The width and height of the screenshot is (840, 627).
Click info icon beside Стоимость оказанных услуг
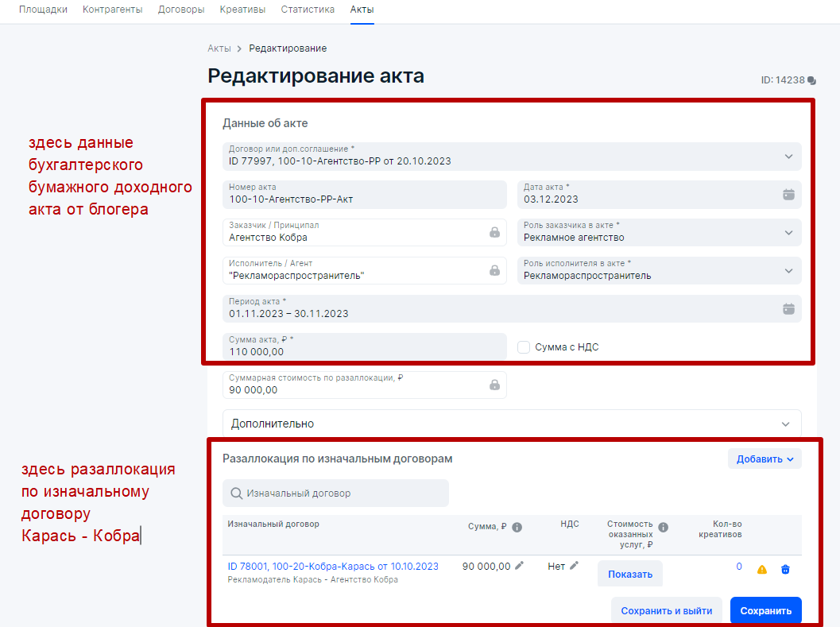point(664,527)
